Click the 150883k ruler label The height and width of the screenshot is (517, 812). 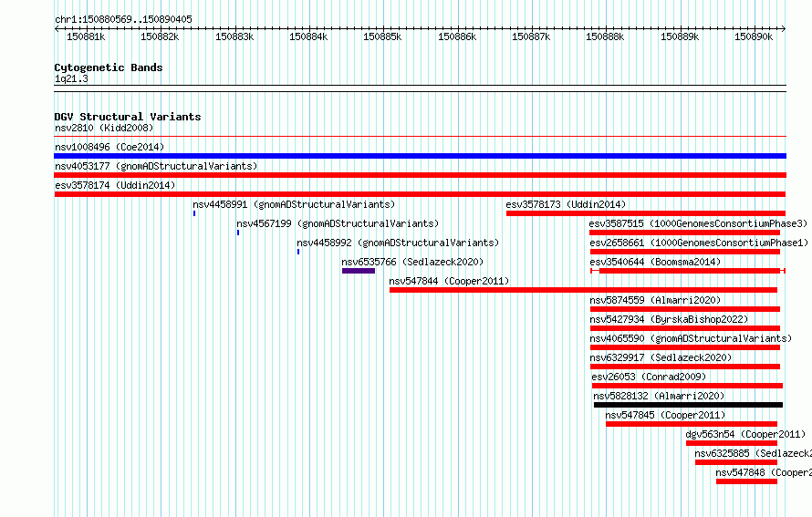point(234,36)
